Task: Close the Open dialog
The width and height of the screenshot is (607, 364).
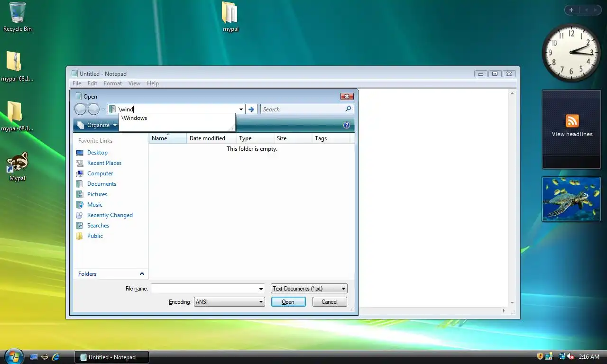Action: 347,97
